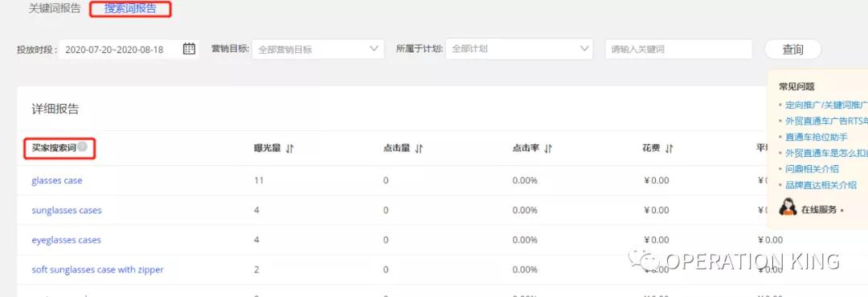Viewport: 868px width, 297px height.
Task: Open search term glasses case
Action: tap(57, 180)
